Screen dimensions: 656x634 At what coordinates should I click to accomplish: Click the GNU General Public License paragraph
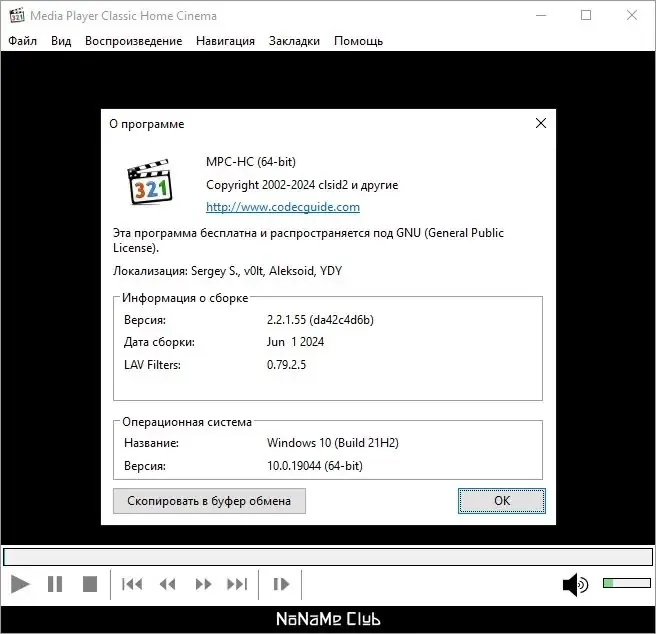(308, 240)
